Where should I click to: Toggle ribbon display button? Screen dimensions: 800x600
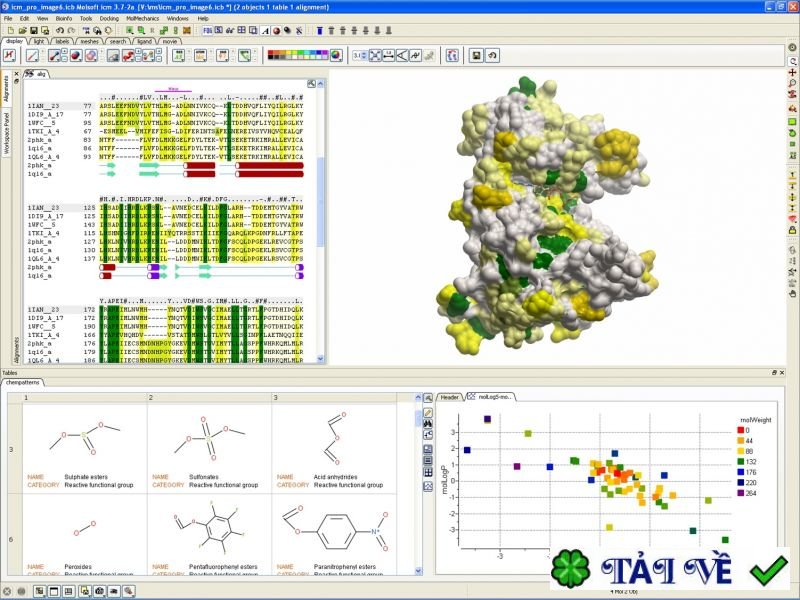point(128,55)
